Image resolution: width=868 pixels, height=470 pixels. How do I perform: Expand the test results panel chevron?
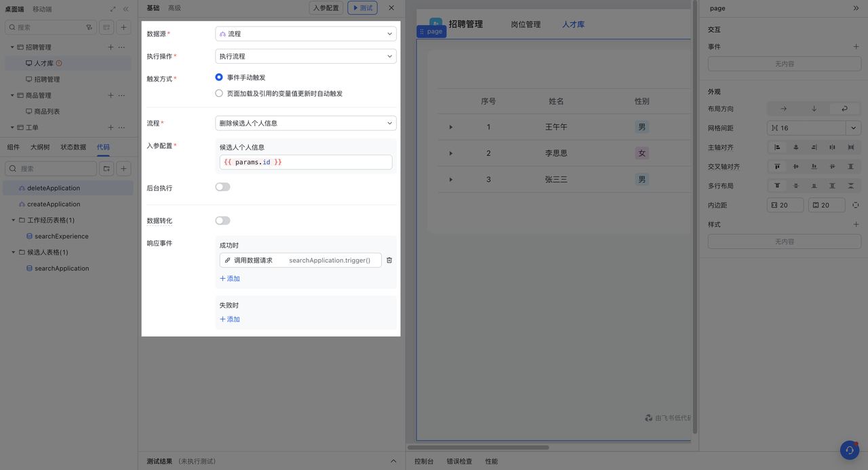click(x=393, y=461)
